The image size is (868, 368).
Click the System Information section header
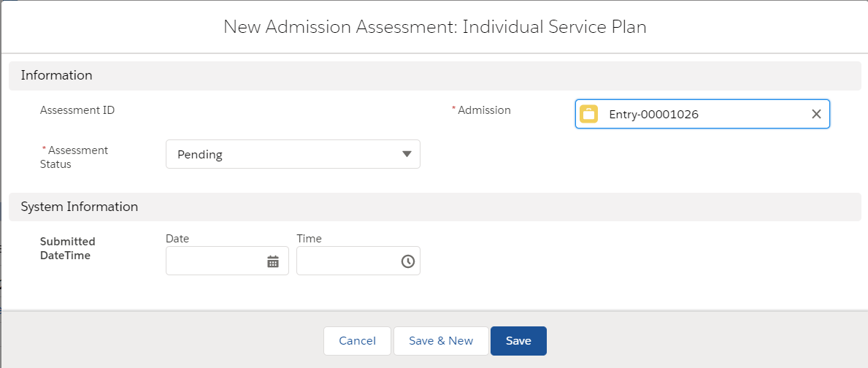[80, 207]
